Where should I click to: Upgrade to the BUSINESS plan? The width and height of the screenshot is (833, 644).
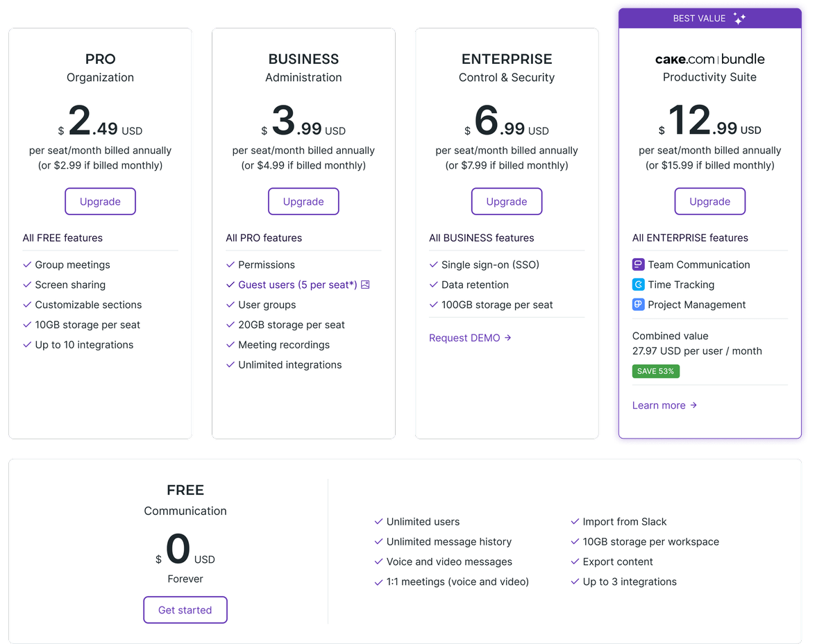[x=303, y=201]
